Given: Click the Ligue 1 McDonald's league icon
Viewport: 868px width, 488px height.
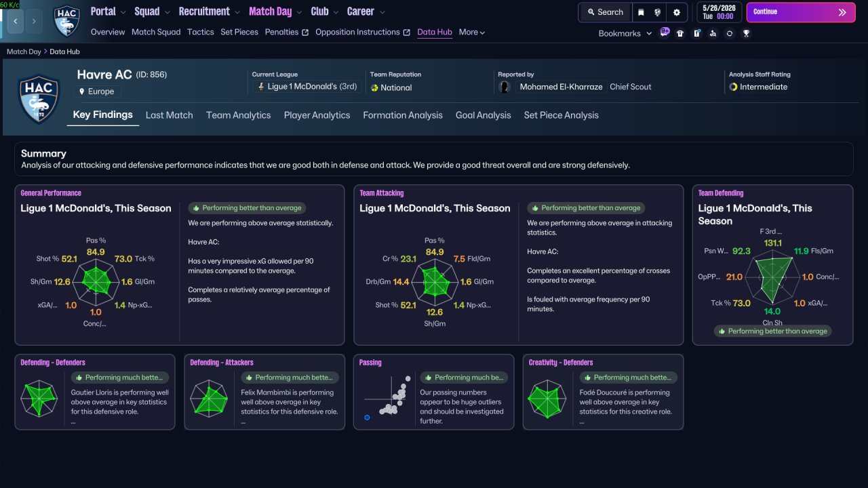Looking at the screenshot, I should 260,87.
